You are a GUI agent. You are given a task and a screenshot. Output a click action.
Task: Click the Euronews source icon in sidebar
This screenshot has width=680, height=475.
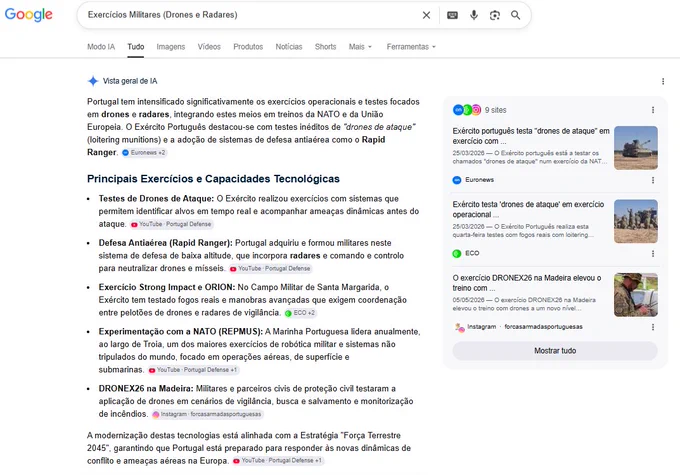pyautogui.click(x=457, y=180)
